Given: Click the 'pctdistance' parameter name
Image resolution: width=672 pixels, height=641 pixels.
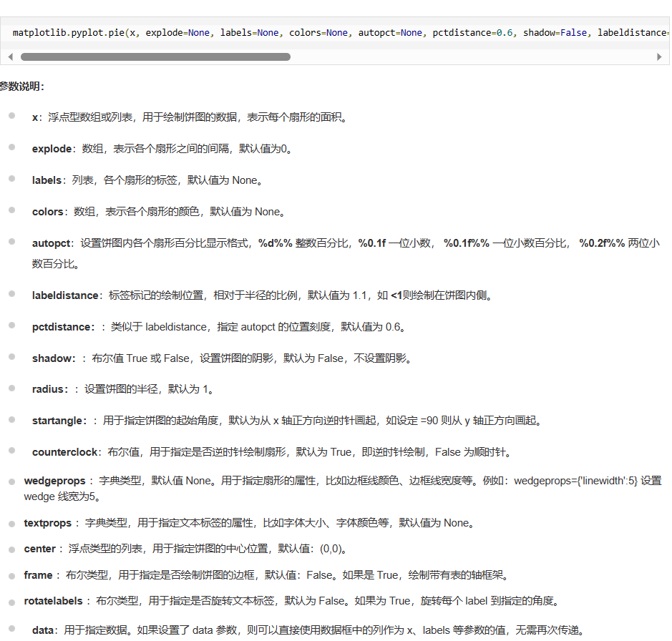Looking at the screenshot, I should 62,328.
